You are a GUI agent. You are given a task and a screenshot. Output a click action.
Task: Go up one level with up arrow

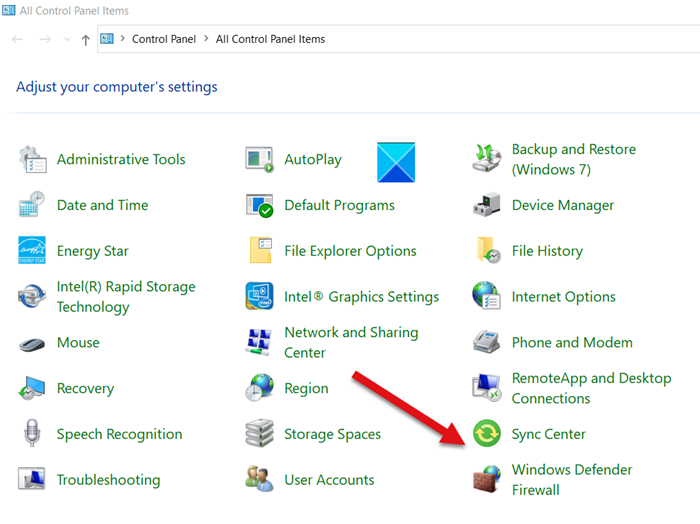pos(86,40)
